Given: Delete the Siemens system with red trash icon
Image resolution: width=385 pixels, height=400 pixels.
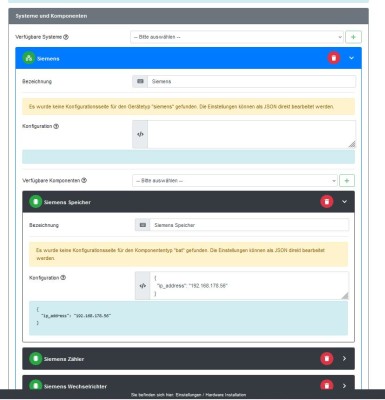Looking at the screenshot, I should coord(334,58).
